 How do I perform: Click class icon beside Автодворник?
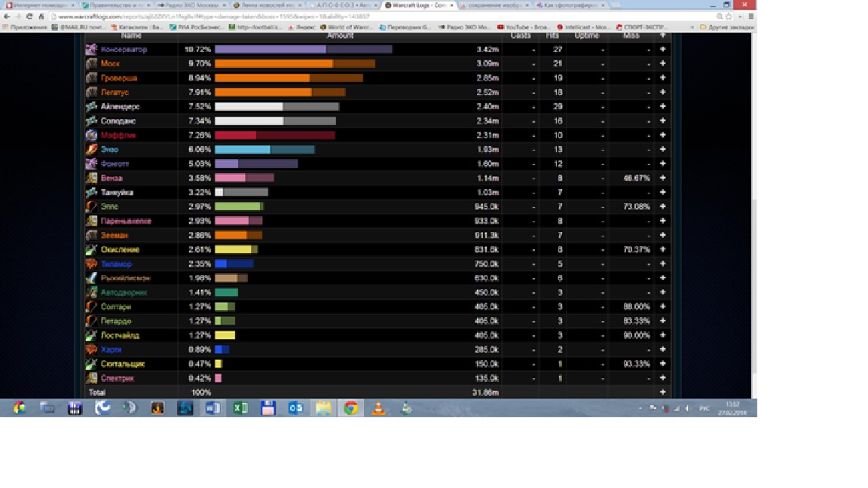pyautogui.click(x=91, y=292)
